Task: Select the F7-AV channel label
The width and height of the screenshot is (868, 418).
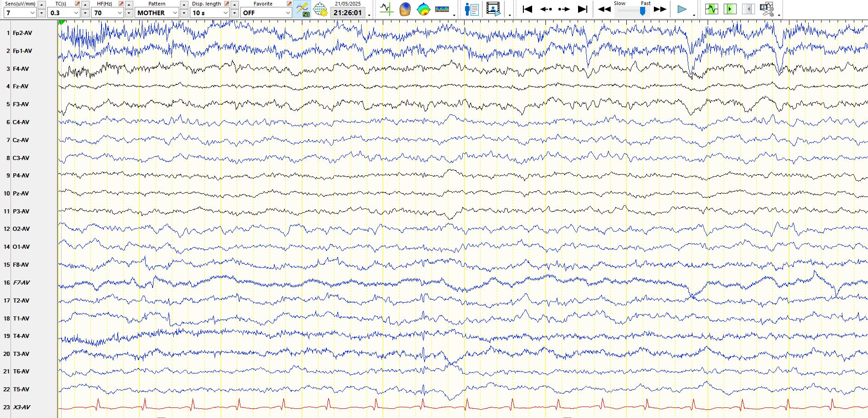Action: [21, 283]
